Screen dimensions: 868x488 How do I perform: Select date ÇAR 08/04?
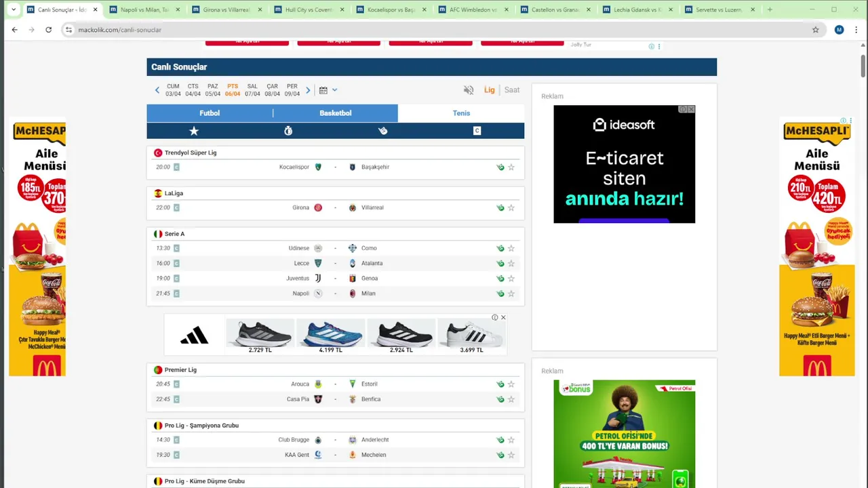pyautogui.click(x=272, y=90)
